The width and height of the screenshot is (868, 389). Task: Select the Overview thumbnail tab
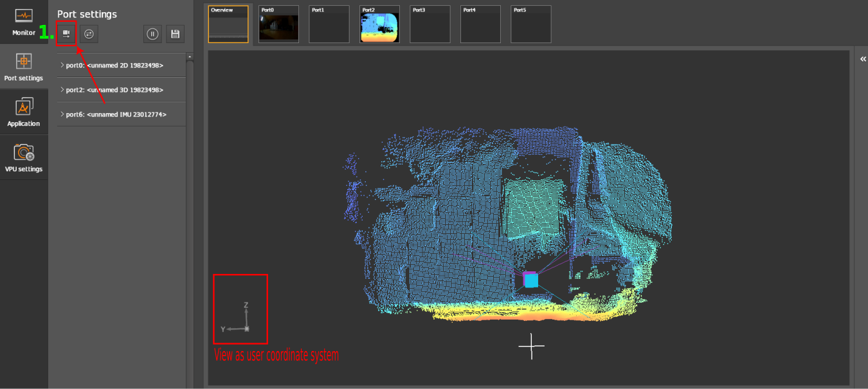tap(228, 24)
